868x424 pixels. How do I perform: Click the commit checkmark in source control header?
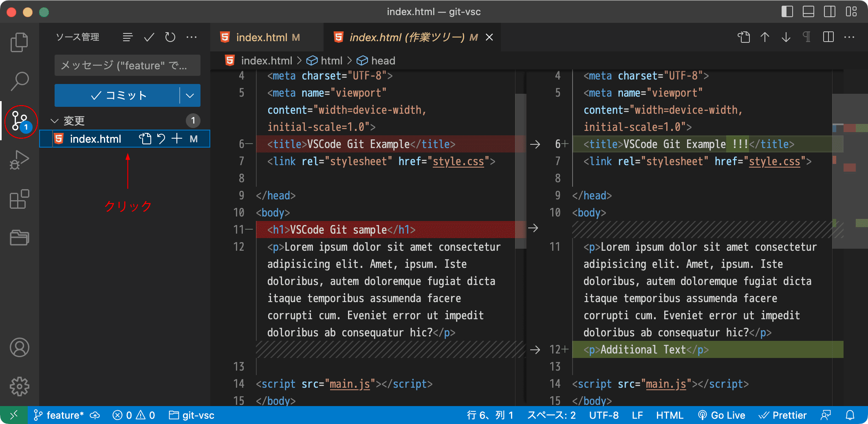tap(149, 38)
